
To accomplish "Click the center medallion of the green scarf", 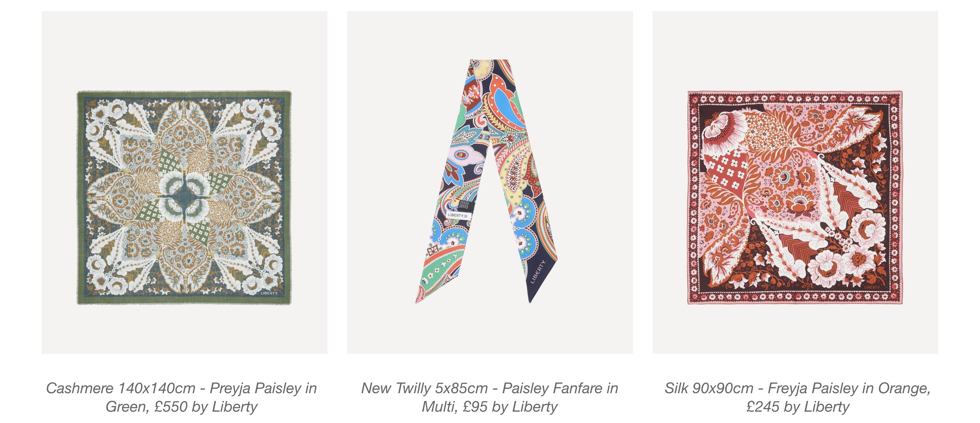I will pyautogui.click(x=184, y=198).
